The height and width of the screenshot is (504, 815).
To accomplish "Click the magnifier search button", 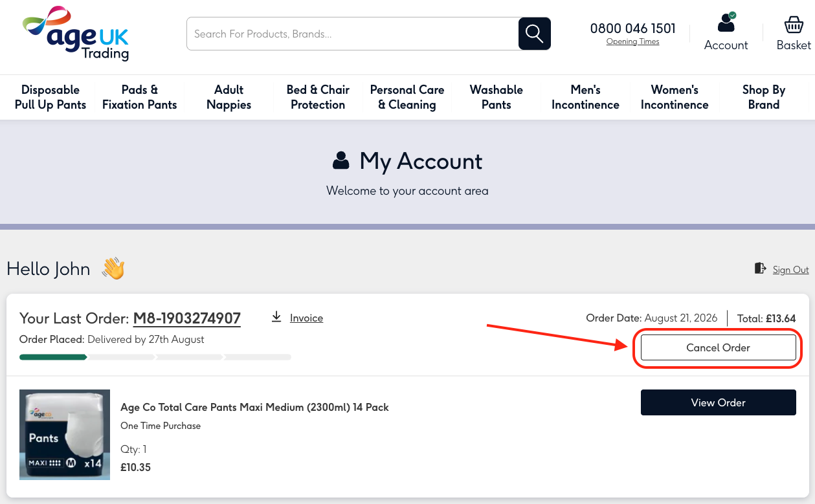I will tap(535, 34).
